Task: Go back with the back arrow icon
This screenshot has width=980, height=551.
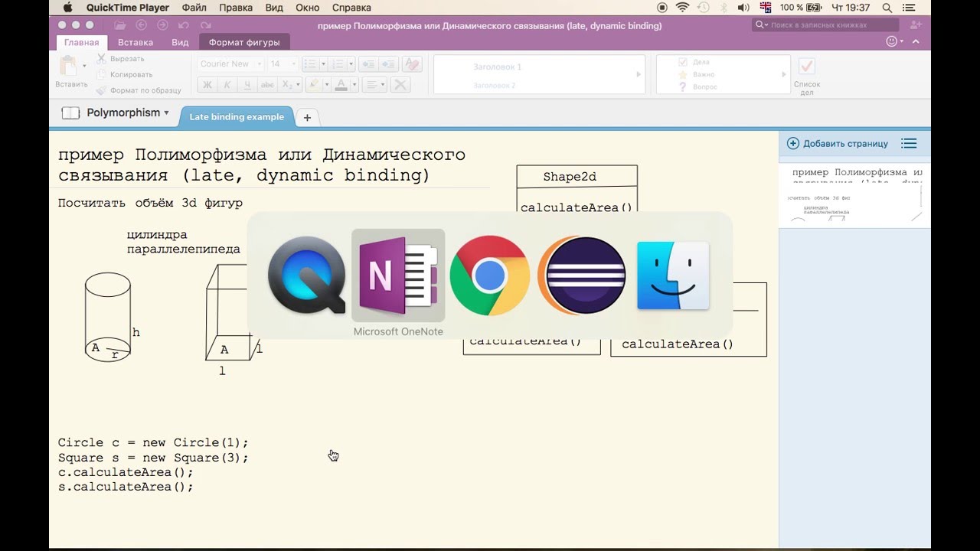Action: 141,25
